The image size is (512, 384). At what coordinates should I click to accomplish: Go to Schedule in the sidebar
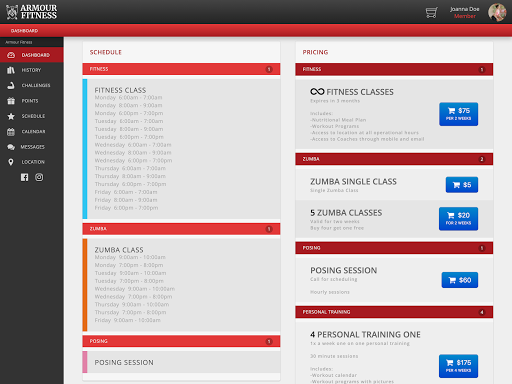pos(33,116)
